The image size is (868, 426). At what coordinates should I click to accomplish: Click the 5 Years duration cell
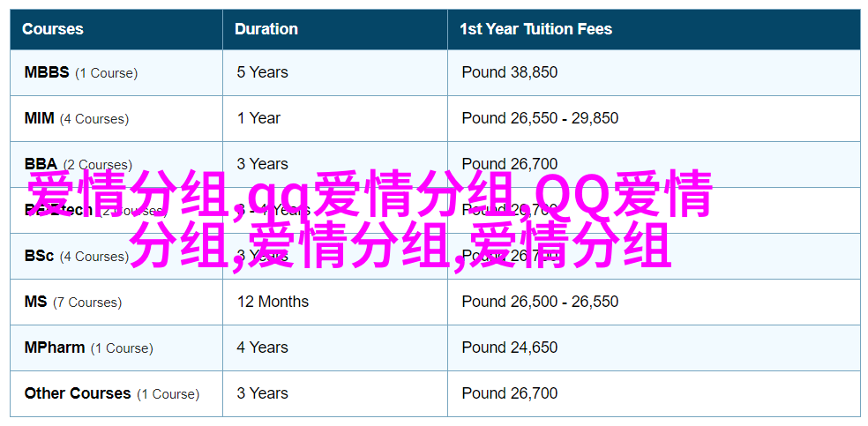[x=262, y=72]
